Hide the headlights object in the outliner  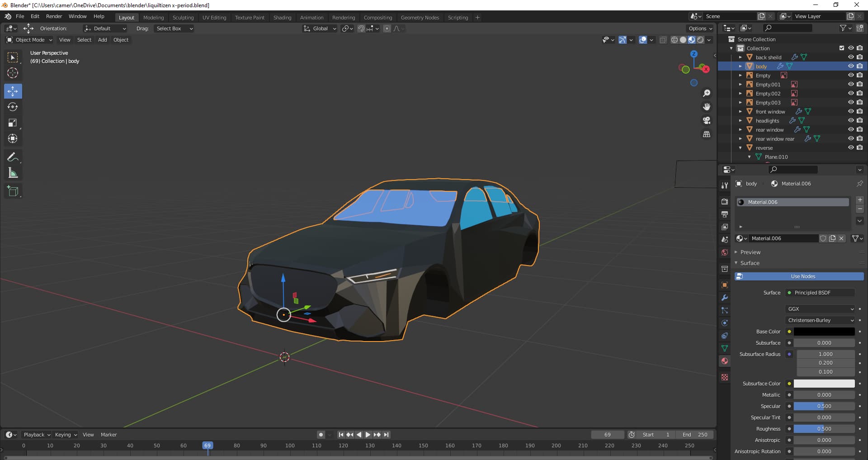coord(851,121)
